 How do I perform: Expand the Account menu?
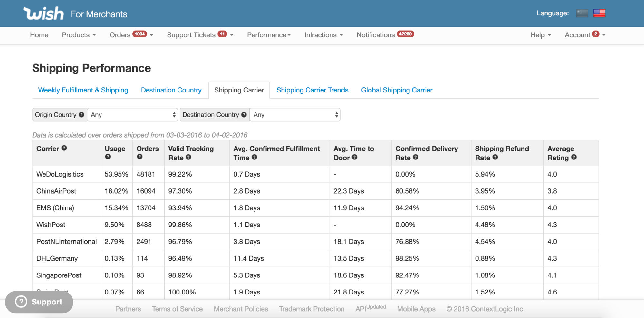(585, 35)
